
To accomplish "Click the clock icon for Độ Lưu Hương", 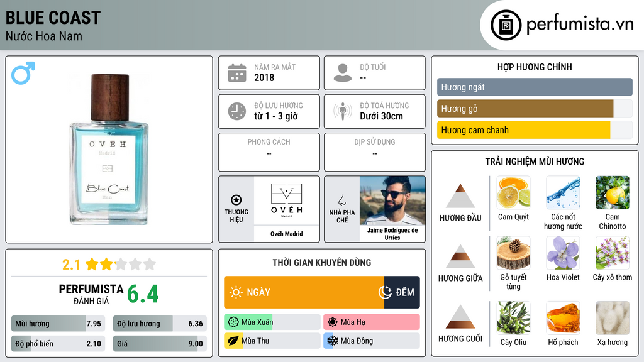I will tap(237, 111).
